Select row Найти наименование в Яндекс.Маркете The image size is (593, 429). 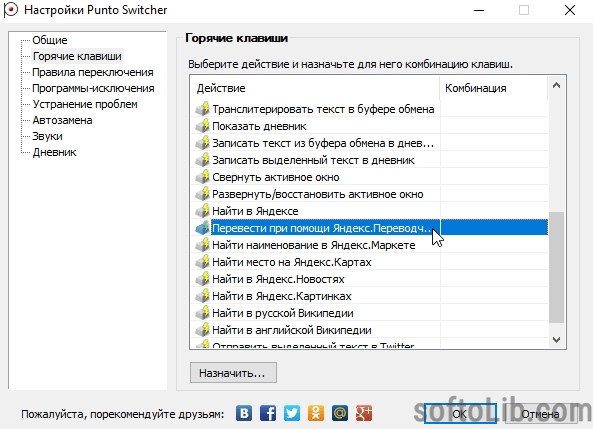pos(369,245)
